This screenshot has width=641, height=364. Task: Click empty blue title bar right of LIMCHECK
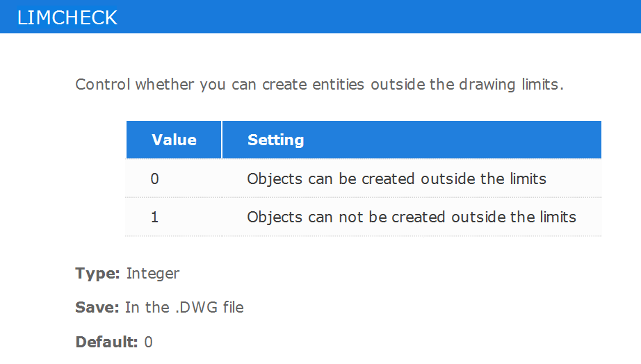click(380, 17)
